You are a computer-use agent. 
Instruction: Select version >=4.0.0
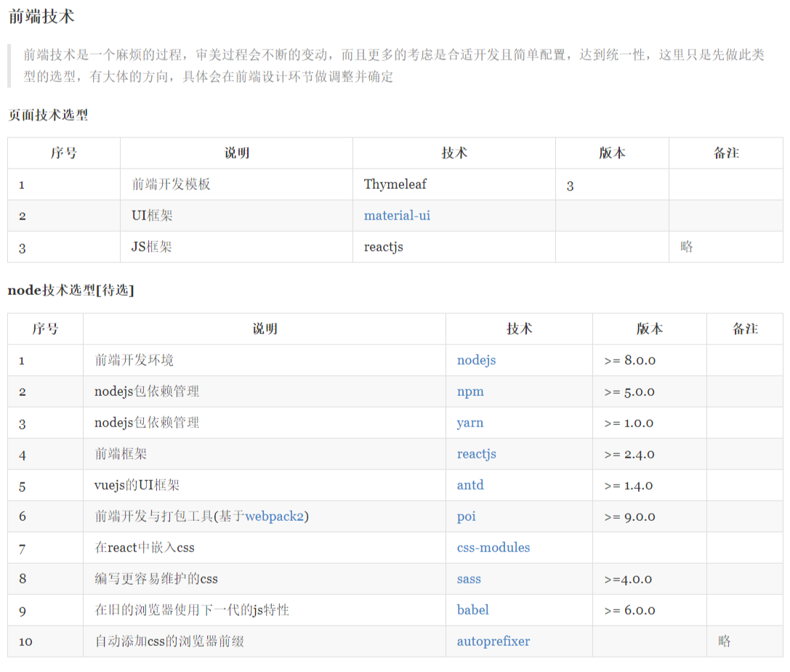pos(628,579)
